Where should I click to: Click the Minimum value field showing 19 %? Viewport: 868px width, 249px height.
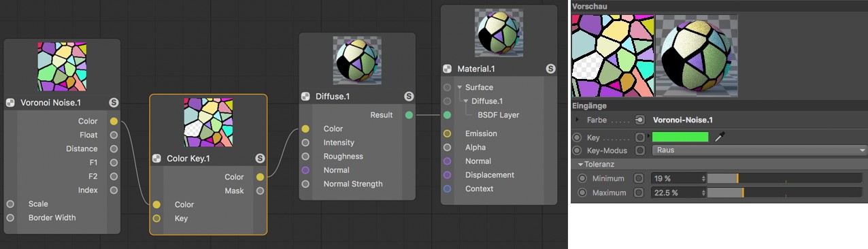(678, 178)
